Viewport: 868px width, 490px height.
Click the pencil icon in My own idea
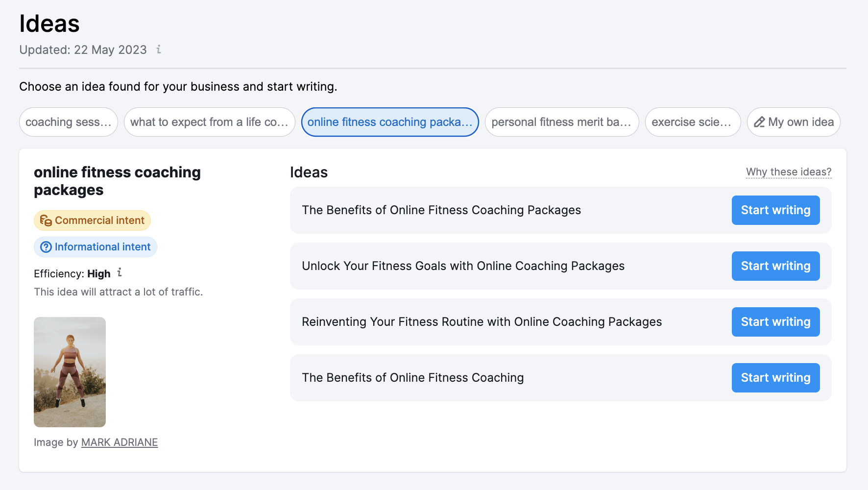pos(759,122)
